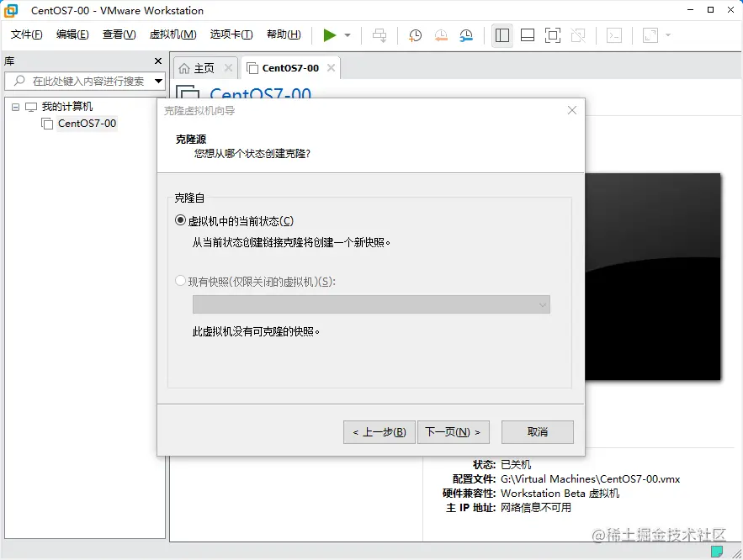This screenshot has width=743, height=560.
Task: Click the VM screen preview thumbnail
Action: [652, 277]
